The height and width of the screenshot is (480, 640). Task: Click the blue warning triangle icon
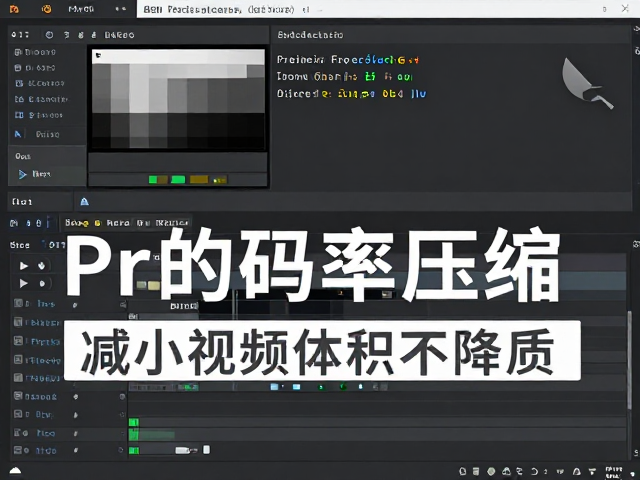point(84,202)
